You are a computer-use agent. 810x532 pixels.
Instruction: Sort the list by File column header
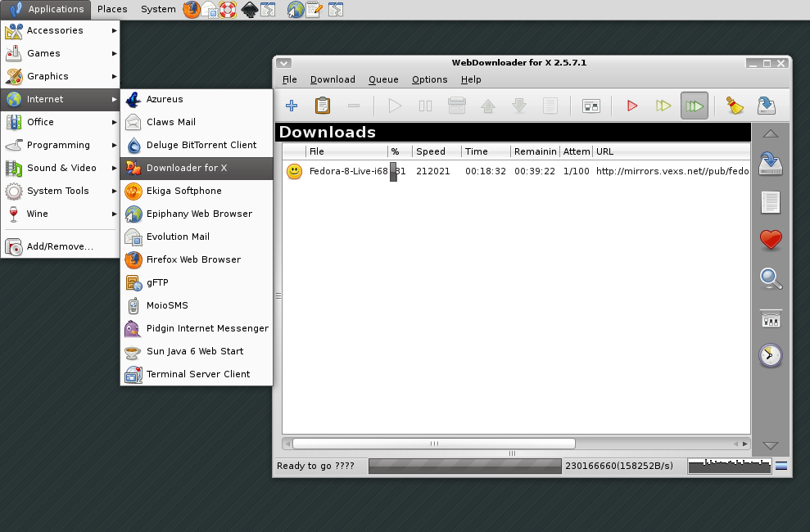[346, 151]
